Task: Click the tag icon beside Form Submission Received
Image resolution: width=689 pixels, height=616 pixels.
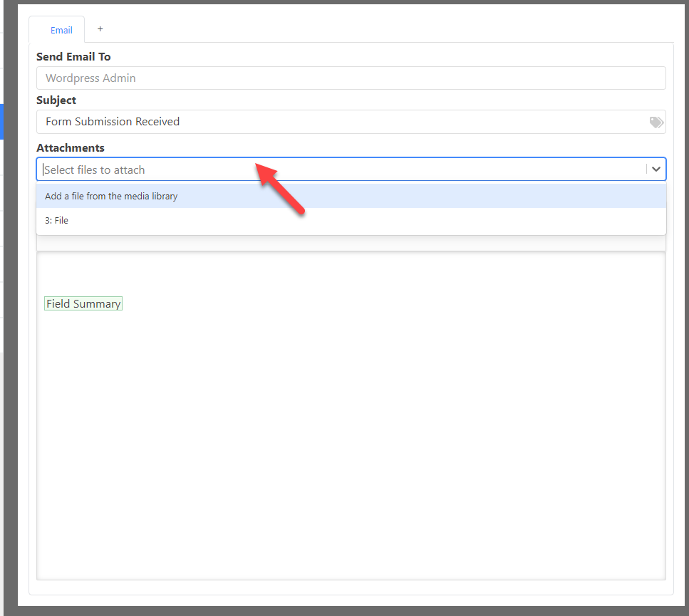Action: point(656,122)
